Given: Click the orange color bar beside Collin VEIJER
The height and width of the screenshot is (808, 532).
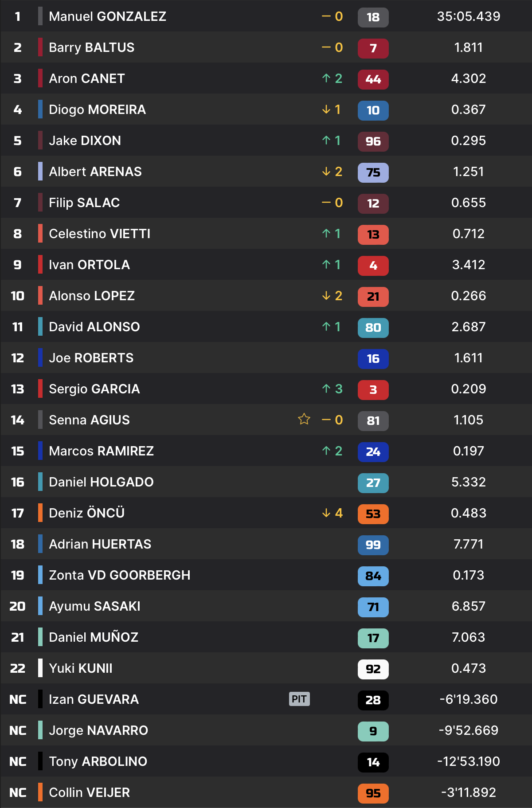Looking at the screenshot, I should [40, 792].
